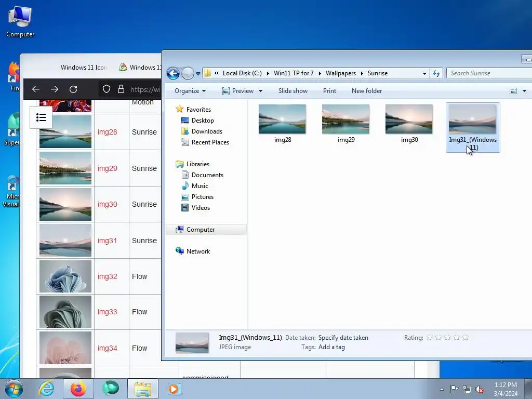This screenshot has height=399, width=532.
Task: Click the Explorer Back arrow button
Action: click(x=173, y=73)
